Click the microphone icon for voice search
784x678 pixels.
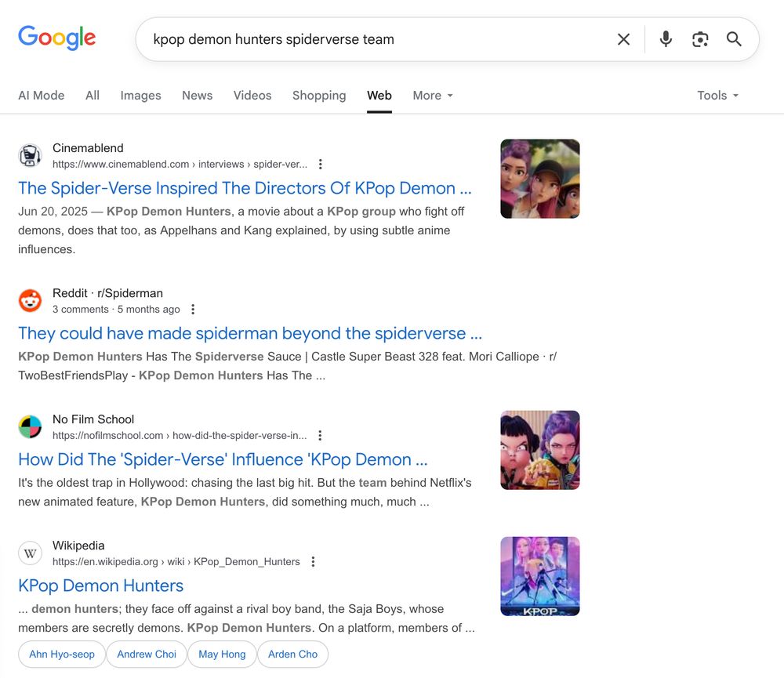click(666, 38)
